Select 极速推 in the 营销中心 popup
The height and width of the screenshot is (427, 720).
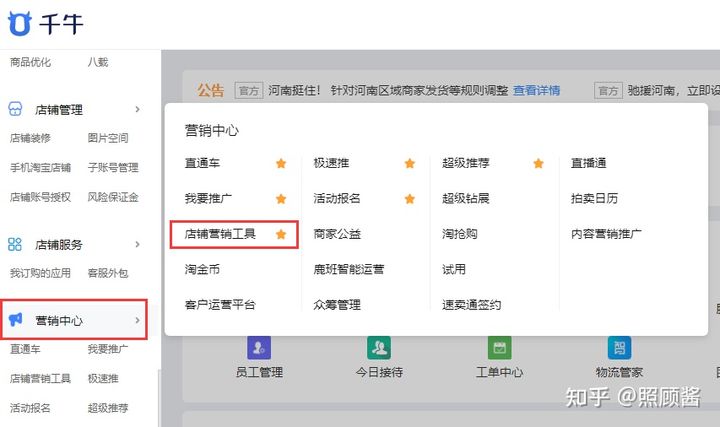click(x=331, y=163)
